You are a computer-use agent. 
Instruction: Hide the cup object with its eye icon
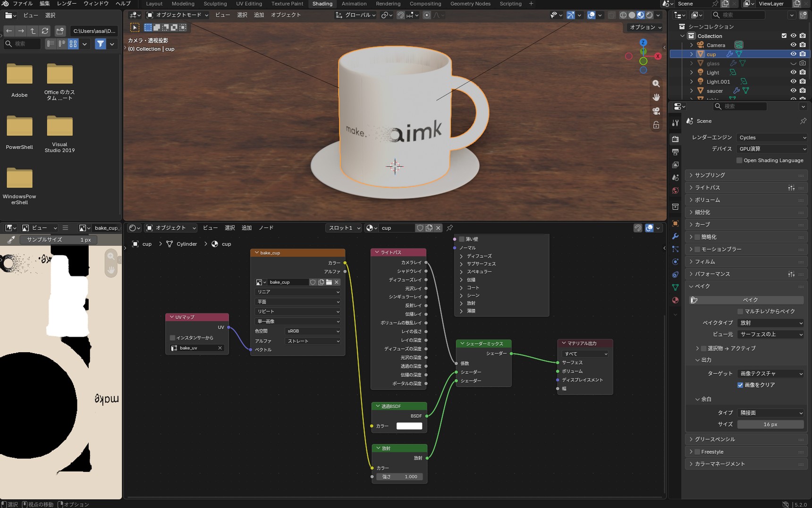pos(793,54)
